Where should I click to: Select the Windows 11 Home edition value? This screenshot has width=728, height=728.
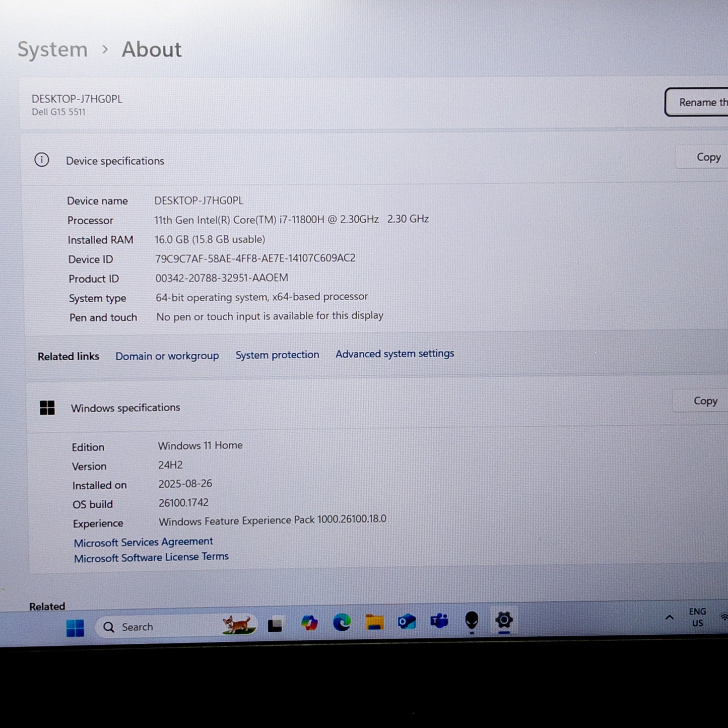[200, 445]
